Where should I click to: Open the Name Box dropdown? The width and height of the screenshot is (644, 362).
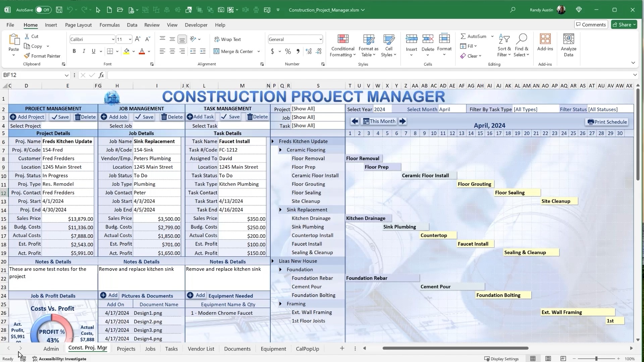pos(66,75)
